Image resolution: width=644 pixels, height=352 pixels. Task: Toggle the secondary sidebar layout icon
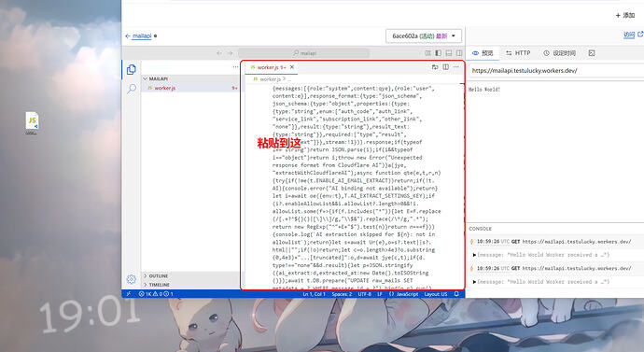(459, 53)
